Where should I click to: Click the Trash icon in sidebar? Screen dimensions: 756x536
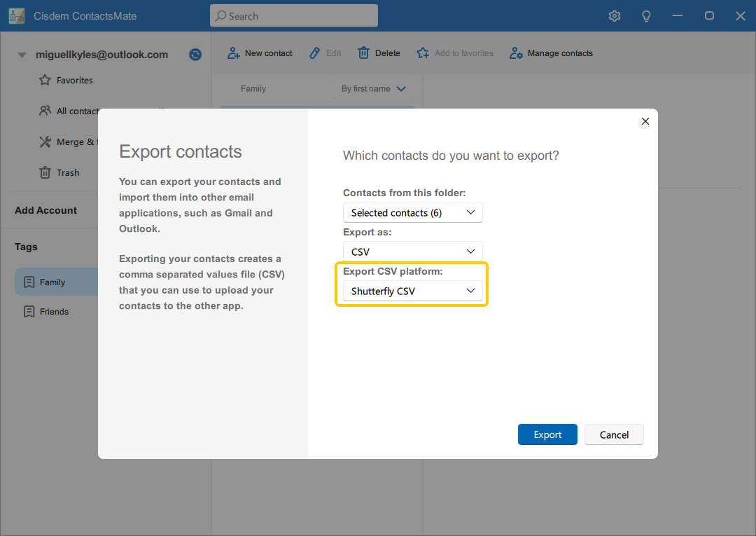(45, 173)
